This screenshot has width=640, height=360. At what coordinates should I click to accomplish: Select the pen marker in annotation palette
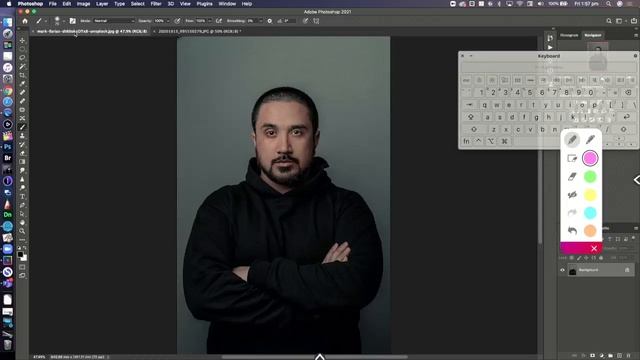[572, 140]
